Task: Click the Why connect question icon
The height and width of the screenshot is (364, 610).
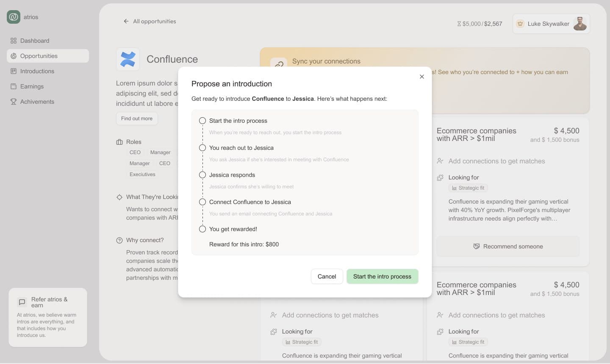Action: pyautogui.click(x=119, y=240)
